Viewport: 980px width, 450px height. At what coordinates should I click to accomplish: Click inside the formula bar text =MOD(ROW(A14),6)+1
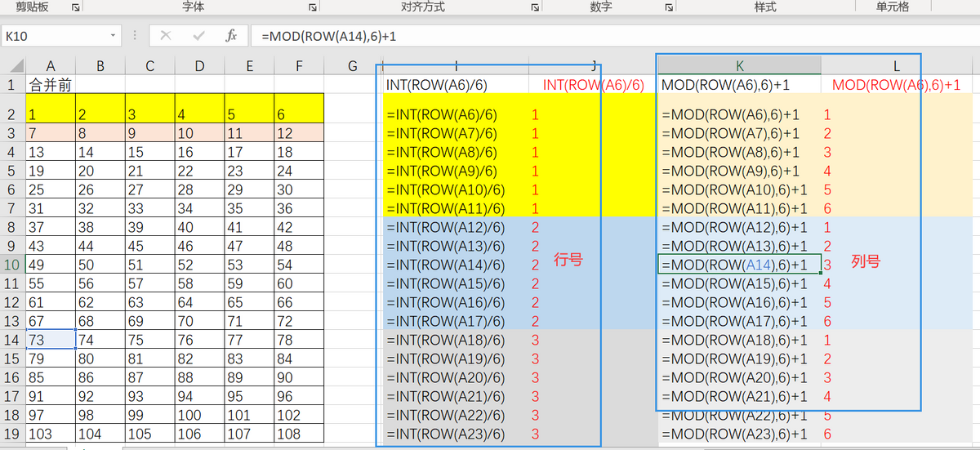(329, 36)
